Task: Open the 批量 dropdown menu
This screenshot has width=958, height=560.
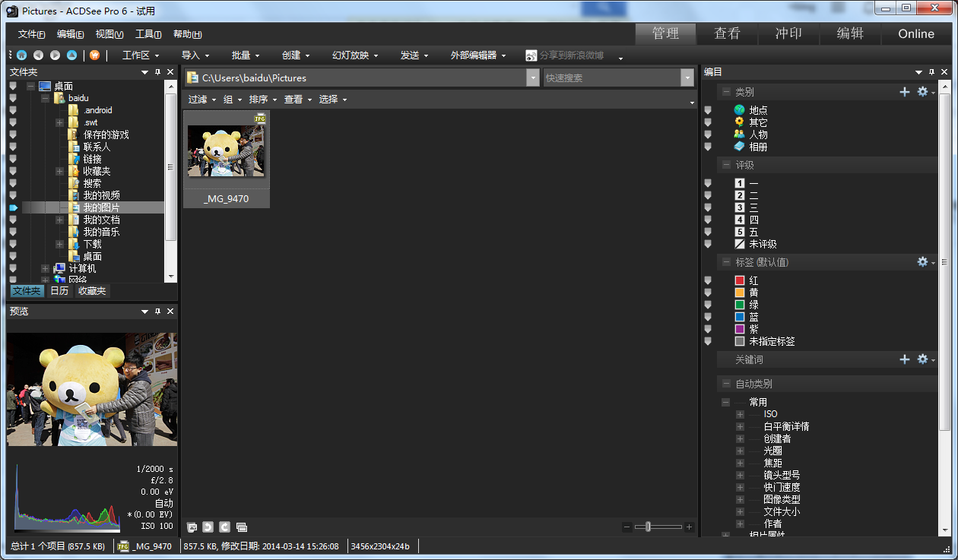Action: tap(246, 55)
